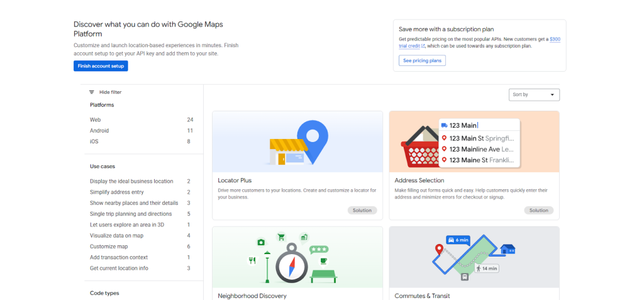Open the Sort by dropdown
This screenshot has height=300, width=644.
[534, 94]
